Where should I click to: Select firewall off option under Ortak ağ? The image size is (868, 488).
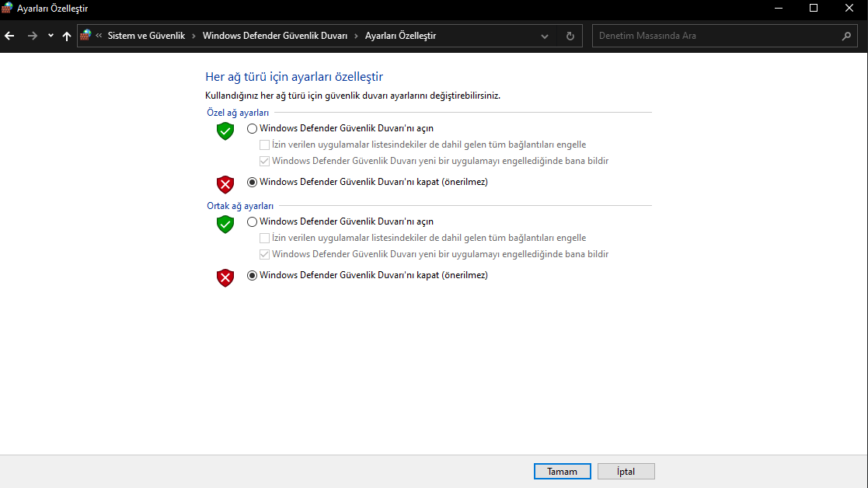tap(252, 276)
